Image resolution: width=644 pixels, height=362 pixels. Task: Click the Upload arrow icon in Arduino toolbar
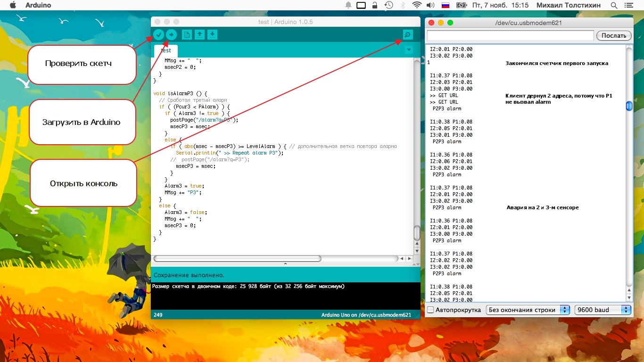(171, 34)
